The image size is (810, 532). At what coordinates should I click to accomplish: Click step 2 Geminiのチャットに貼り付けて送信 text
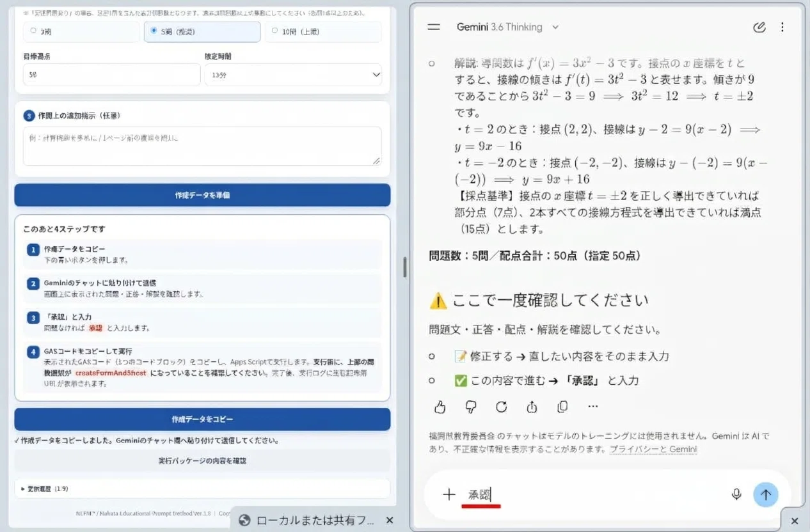(100, 283)
